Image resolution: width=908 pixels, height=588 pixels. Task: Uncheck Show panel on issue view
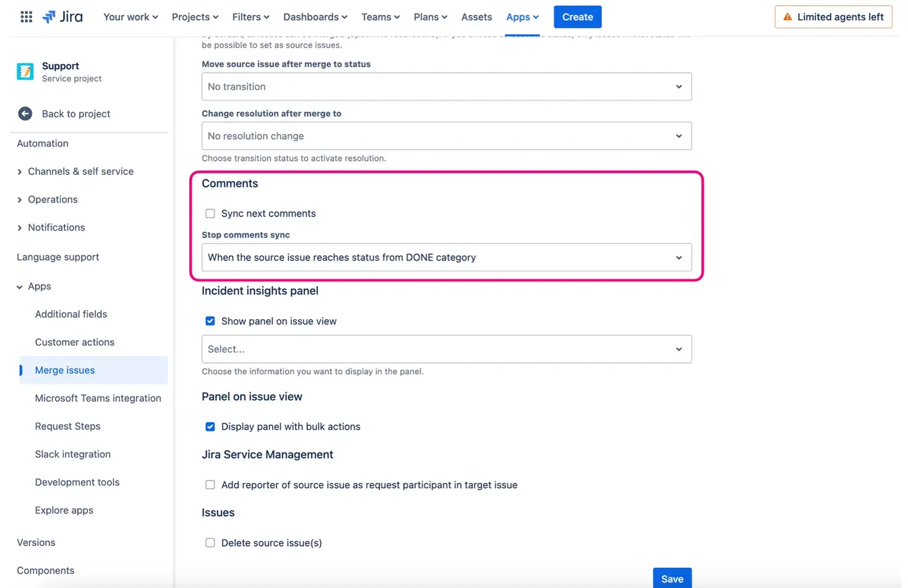[x=210, y=321]
